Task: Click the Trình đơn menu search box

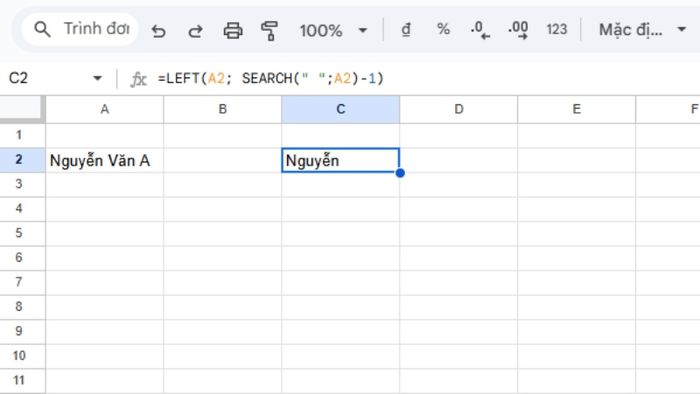Action: 80,29
